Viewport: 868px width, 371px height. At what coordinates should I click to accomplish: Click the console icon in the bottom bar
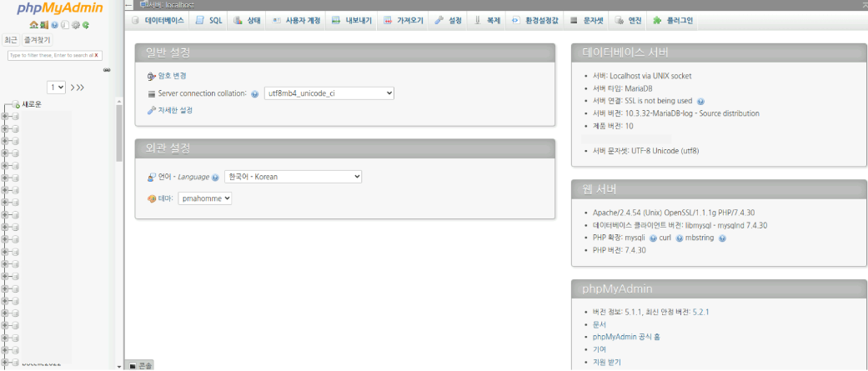click(x=133, y=366)
